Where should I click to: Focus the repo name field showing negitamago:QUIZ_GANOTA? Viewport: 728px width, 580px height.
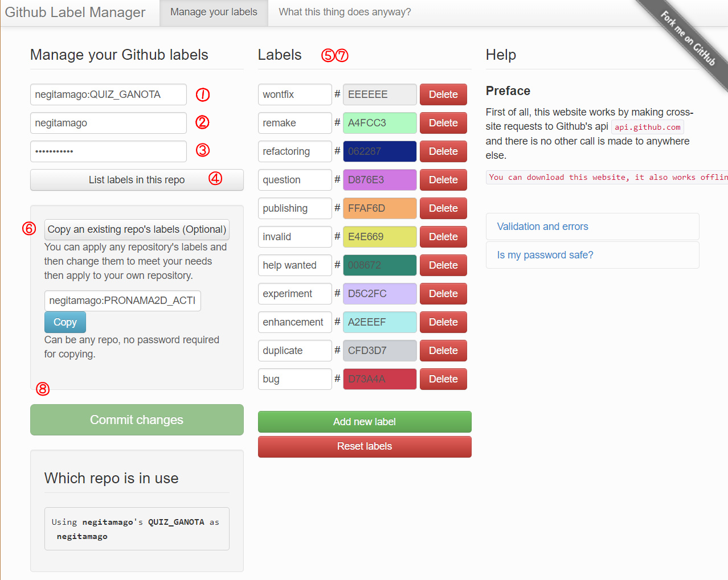tap(108, 94)
